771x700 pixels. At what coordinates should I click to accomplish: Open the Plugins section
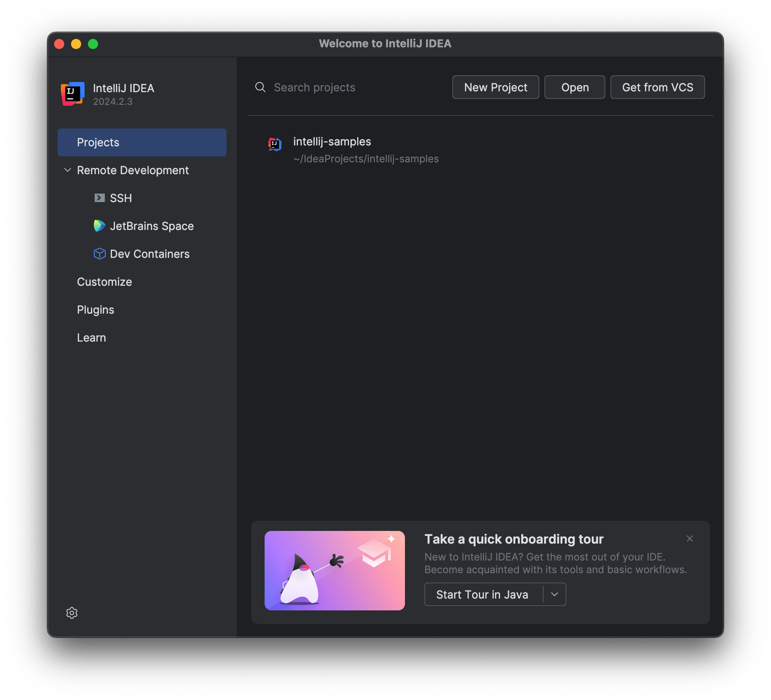click(96, 309)
